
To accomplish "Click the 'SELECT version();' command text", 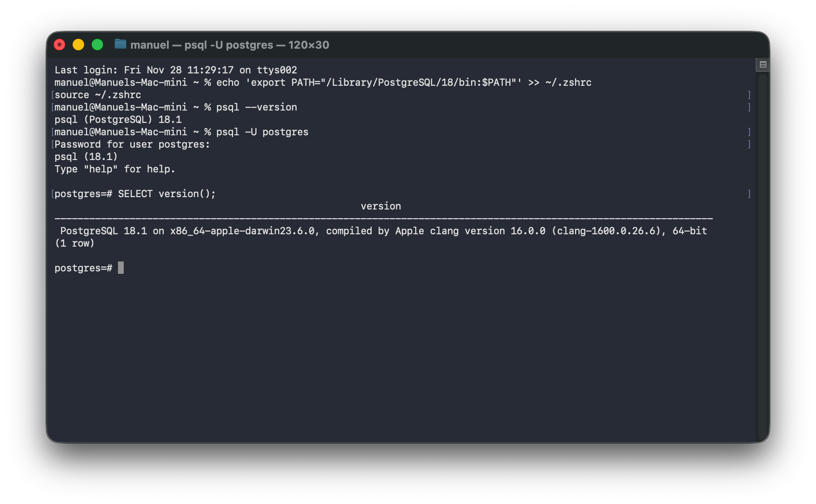I will click(x=167, y=194).
